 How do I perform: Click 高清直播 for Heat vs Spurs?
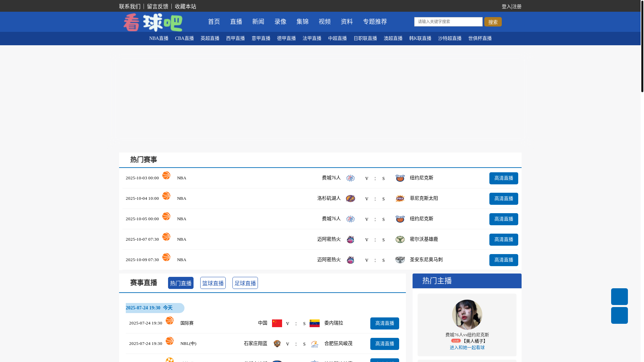click(x=504, y=260)
